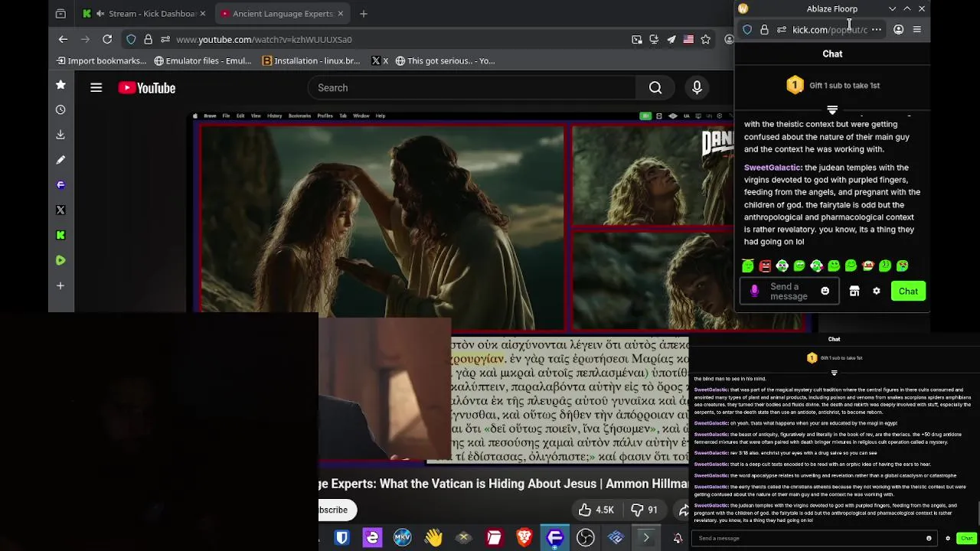
Task: Open This got serious bookmark
Action: tap(446, 60)
